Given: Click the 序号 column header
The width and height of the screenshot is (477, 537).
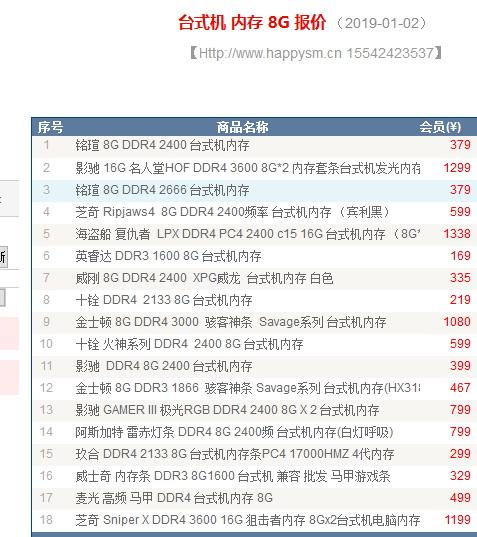Looking at the screenshot, I should [50, 127].
